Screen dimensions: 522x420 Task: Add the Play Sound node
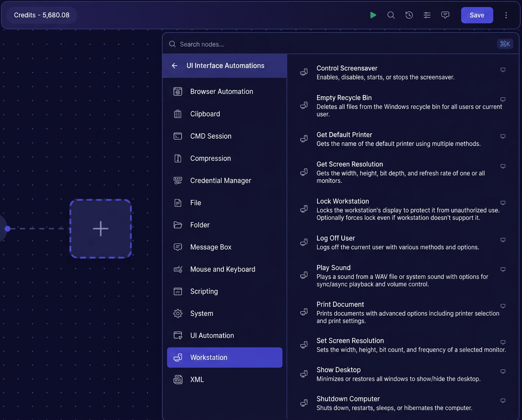403,276
